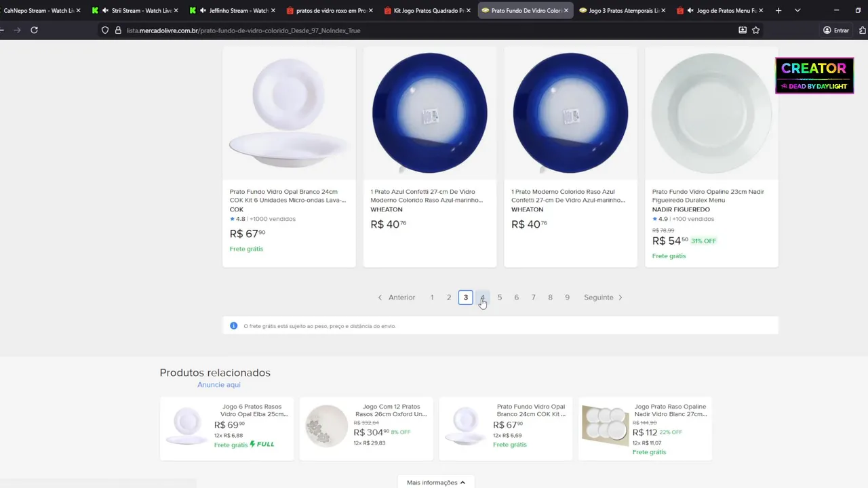Image resolution: width=868 pixels, height=488 pixels.
Task: Go to page 8 of results
Action: pyautogui.click(x=550, y=298)
